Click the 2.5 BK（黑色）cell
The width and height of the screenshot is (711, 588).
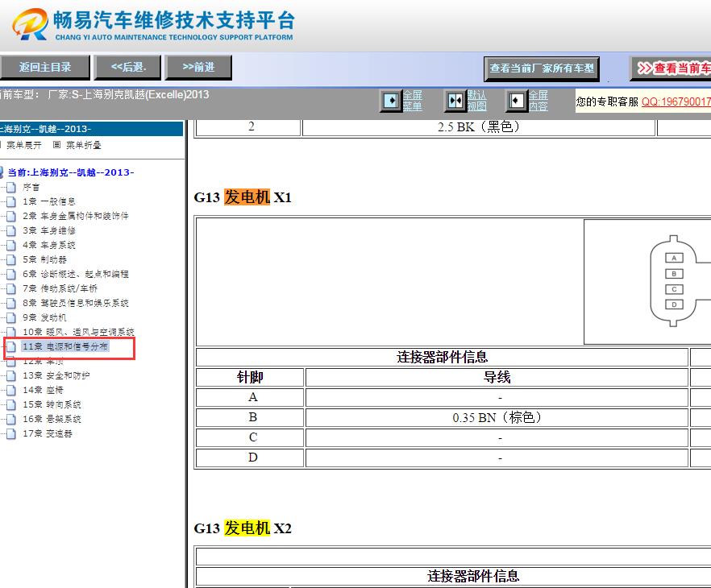click(x=479, y=126)
